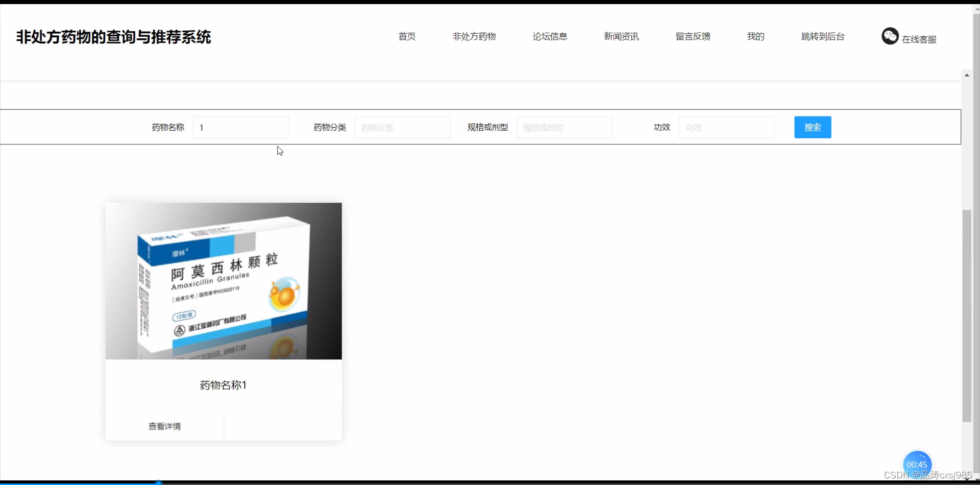Switch to the 首页 tab
The height and width of the screenshot is (485, 980).
406,36
